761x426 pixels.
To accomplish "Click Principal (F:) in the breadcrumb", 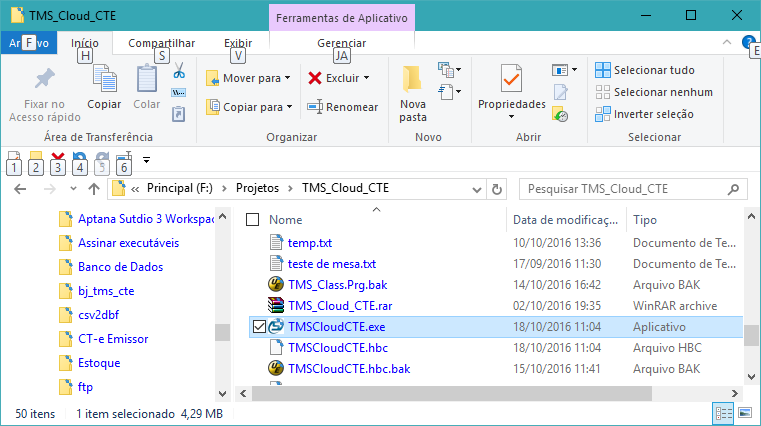I will point(180,188).
